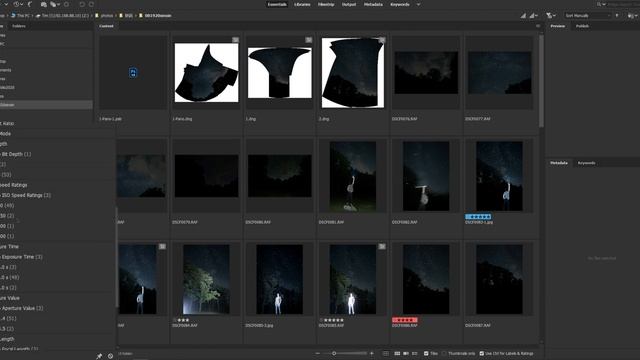Rotate 90 degrees counterclockwise icon
Screen dimensions: 640x360
[82, 4]
